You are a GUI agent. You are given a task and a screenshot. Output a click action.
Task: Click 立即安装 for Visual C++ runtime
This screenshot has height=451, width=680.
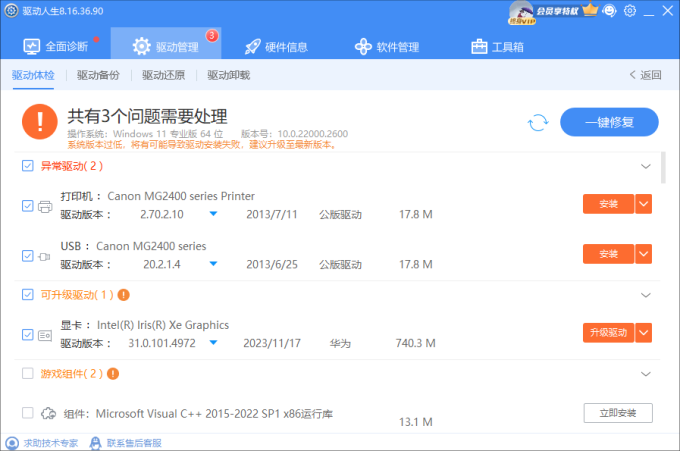click(x=618, y=413)
